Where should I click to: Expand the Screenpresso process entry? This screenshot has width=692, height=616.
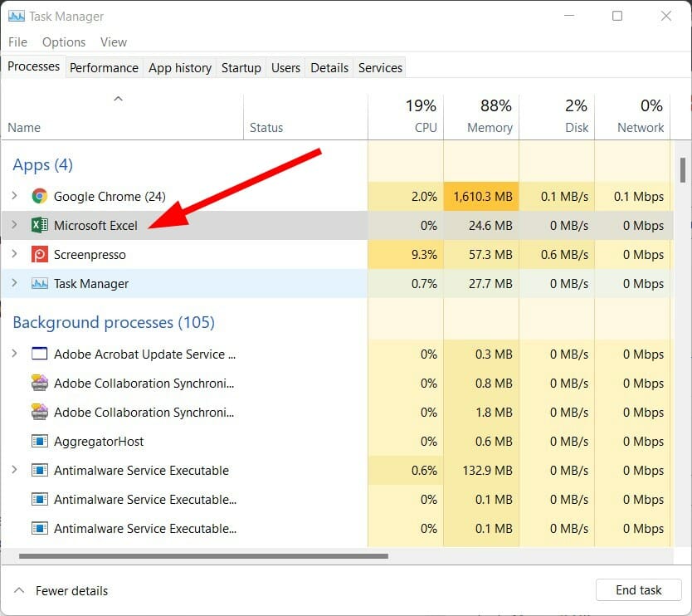coord(15,254)
